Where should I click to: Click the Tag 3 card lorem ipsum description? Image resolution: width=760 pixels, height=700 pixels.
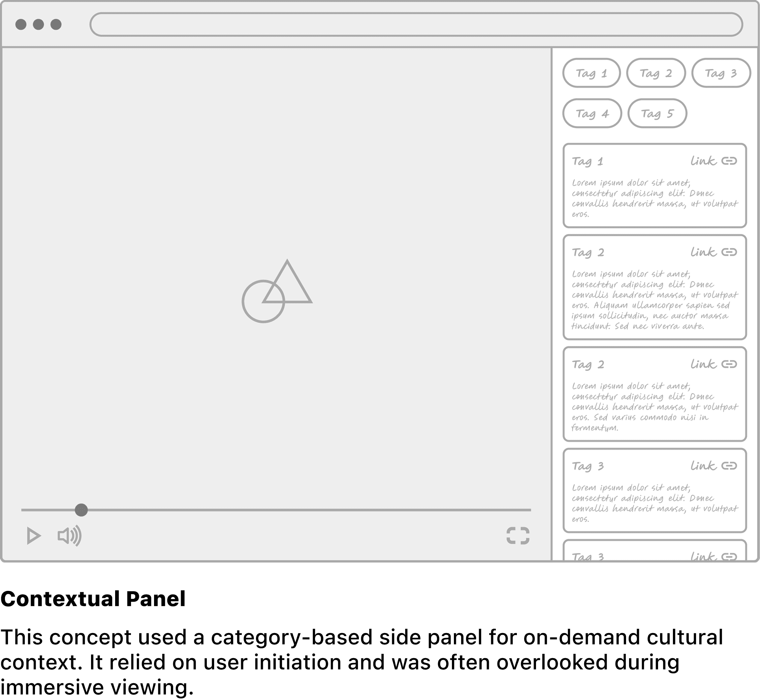coord(654,502)
